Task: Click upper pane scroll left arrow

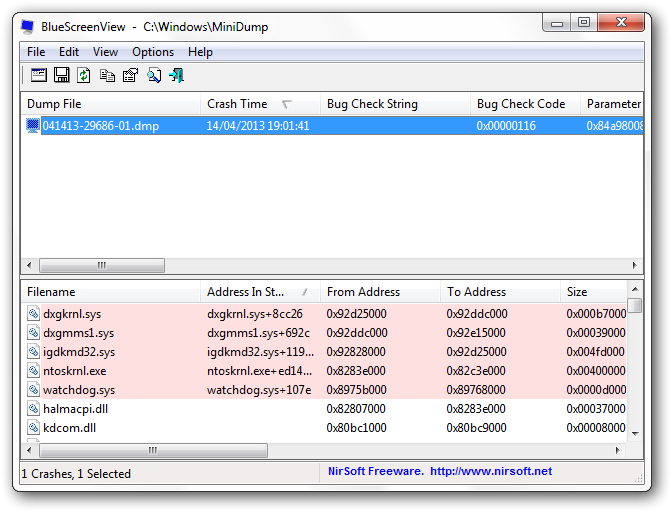Action: coord(29,265)
